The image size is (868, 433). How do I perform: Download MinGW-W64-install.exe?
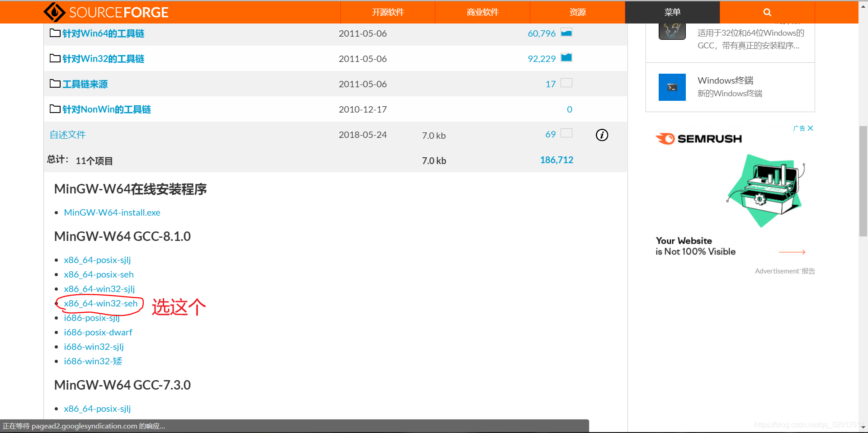click(x=112, y=212)
